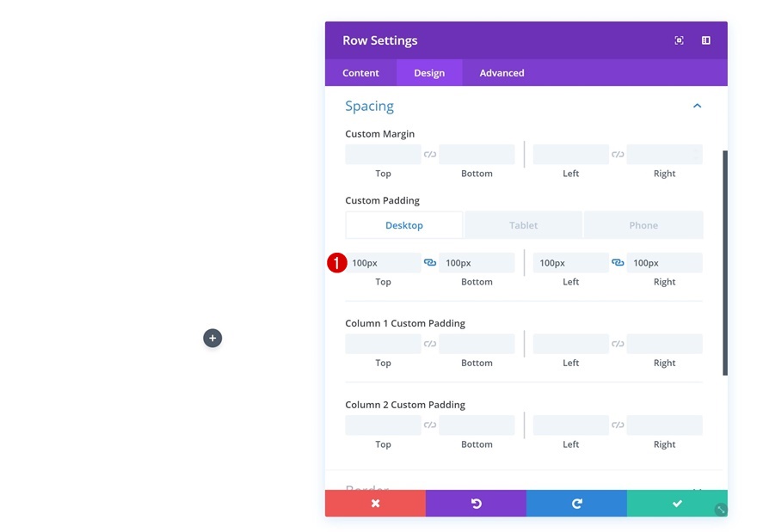The width and height of the screenshot is (757, 532).
Task: Click Custom Margin Bottom input field
Action: (x=477, y=155)
